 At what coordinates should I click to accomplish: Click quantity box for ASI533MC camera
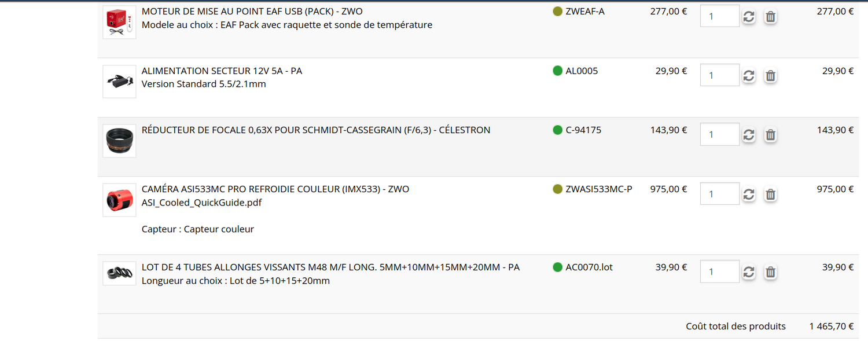pos(719,194)
